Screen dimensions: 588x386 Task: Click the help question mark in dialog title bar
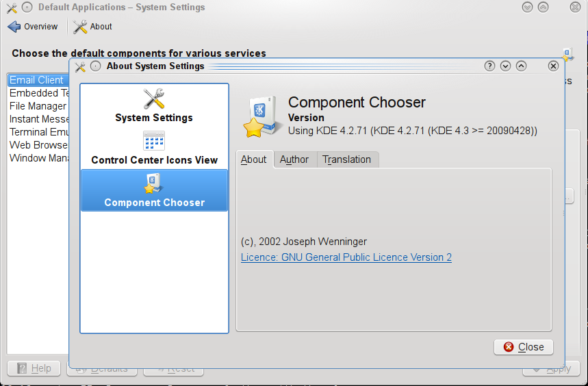click(489, 66)
